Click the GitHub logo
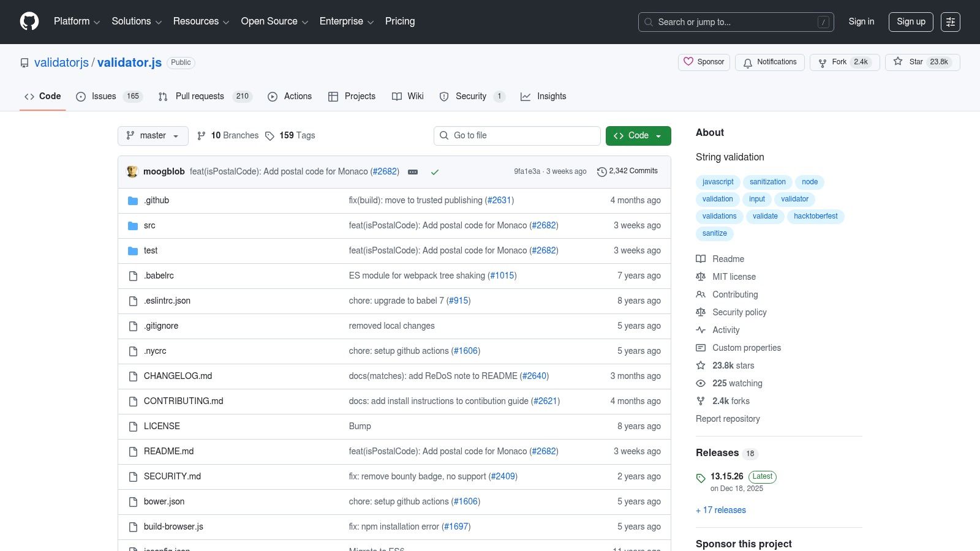 click(x=29, y=21)
